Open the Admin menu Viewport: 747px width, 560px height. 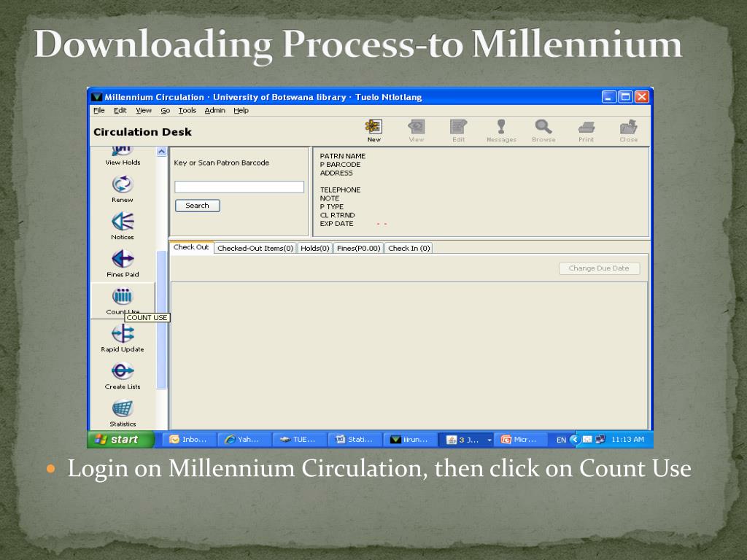[215, 111]
